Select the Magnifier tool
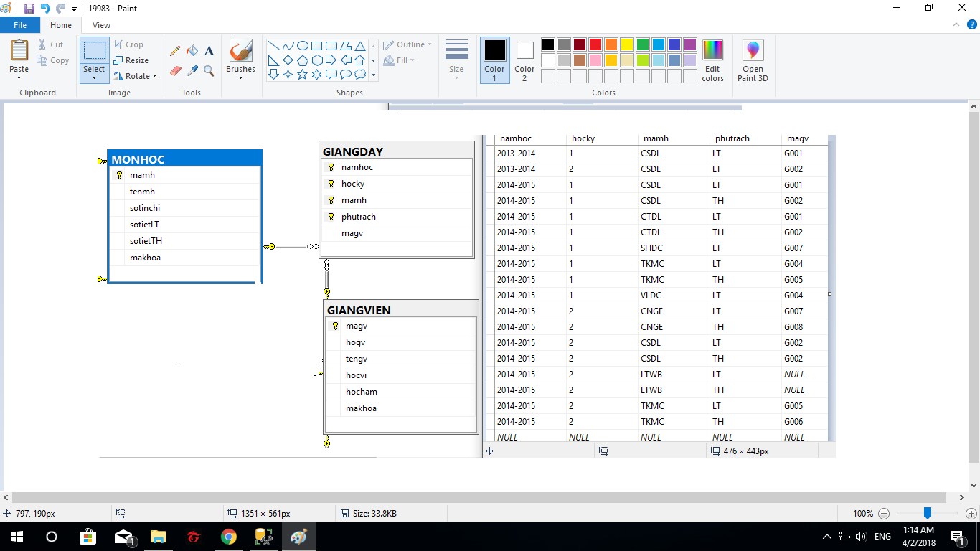Screen dimensions: 980x551 pos(209,70)
